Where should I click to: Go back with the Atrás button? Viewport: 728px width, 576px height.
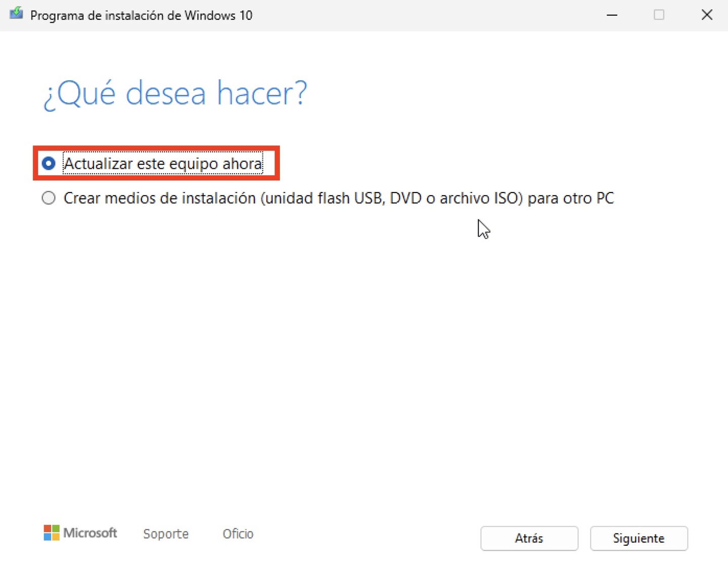point(529,538)
